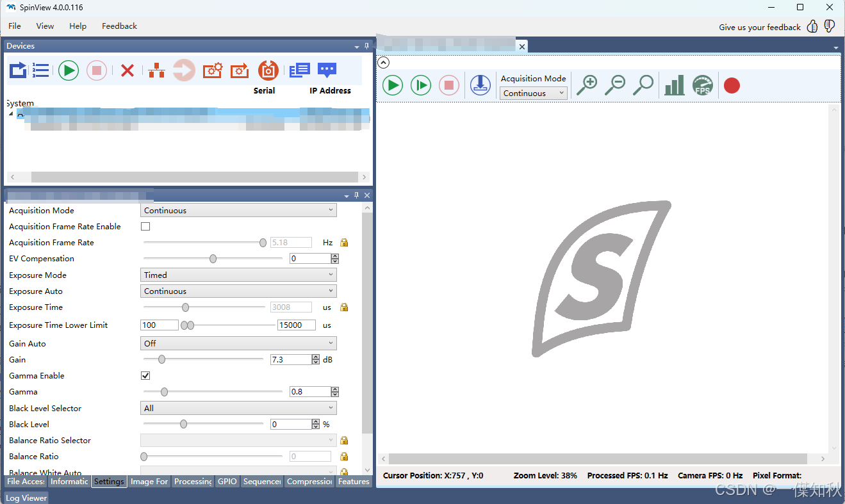Click the orange gear with arrow icon
Image resolution: width=845 pixels, height=504 pixels.
click(240, 70)
